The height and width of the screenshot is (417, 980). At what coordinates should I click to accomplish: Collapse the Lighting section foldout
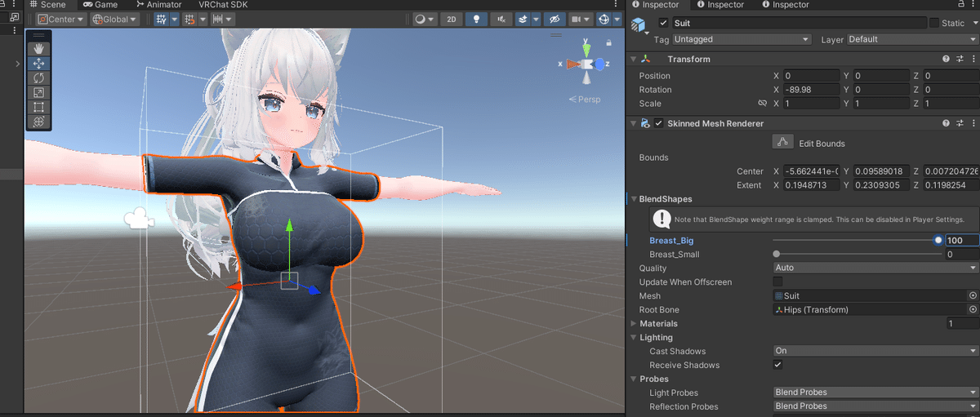click(634, 337)
